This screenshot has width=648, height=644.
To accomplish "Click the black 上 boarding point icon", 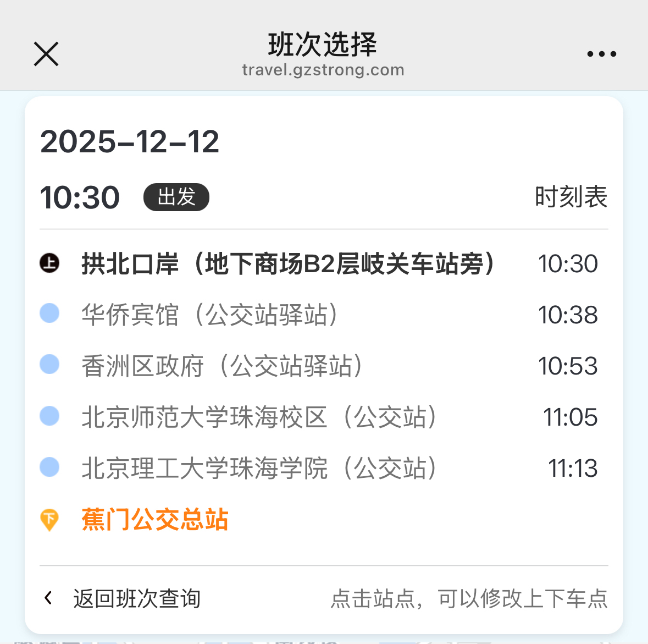I will [49, 263].
